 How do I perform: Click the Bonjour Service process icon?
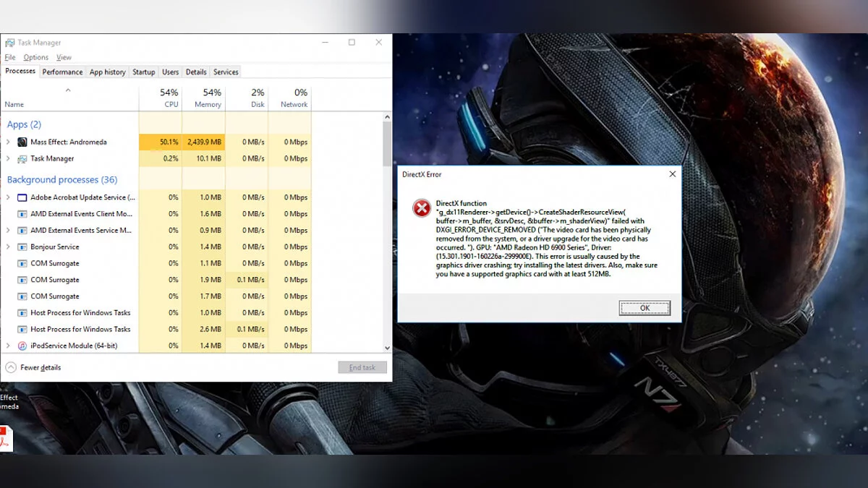(22, 247)
